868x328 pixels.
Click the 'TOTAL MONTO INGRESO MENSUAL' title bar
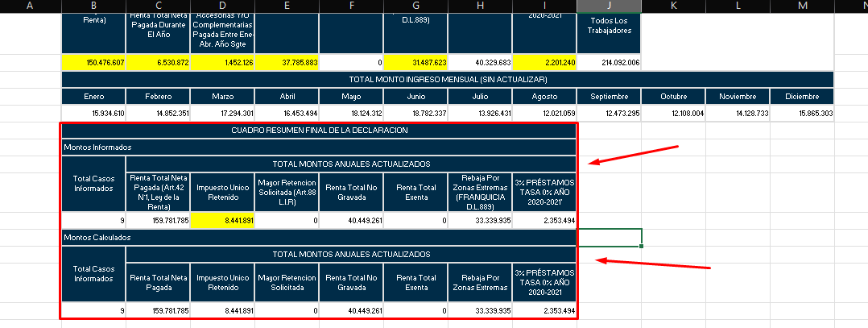448,80
